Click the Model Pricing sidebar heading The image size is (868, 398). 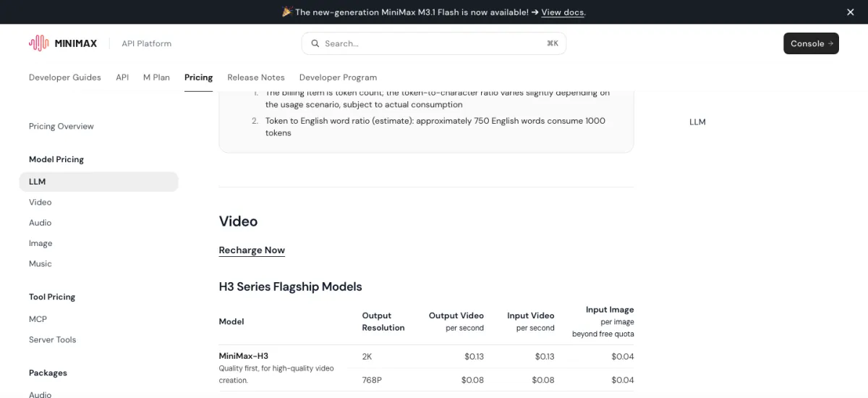tap(56, 159)
